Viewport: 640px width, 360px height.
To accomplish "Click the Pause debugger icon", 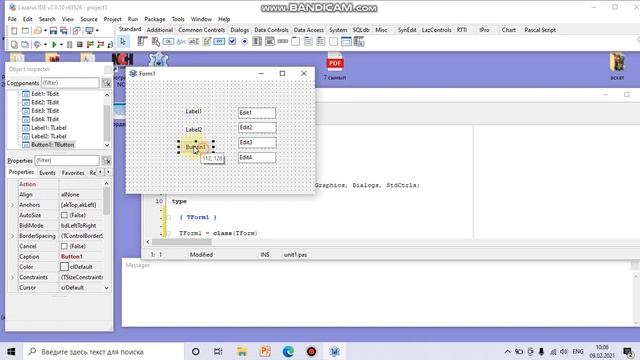I will pos(69,44).
